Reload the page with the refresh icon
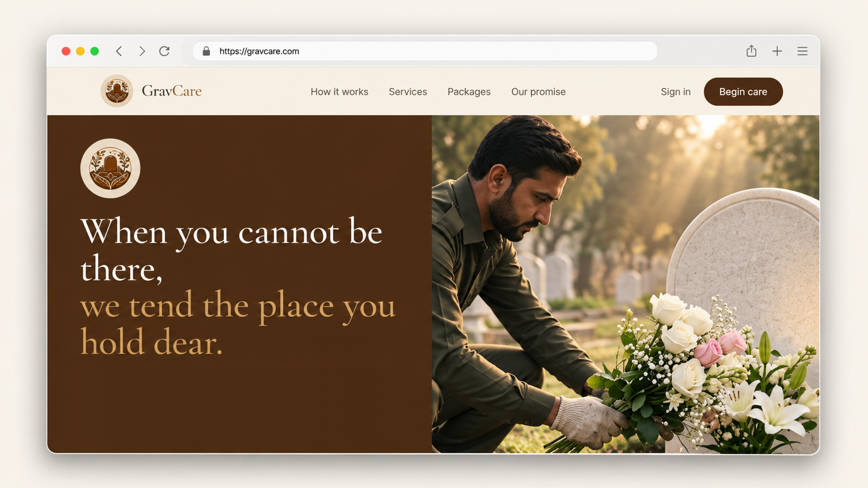This screenshot has width=868, height=488. click(x=164, y=51)
